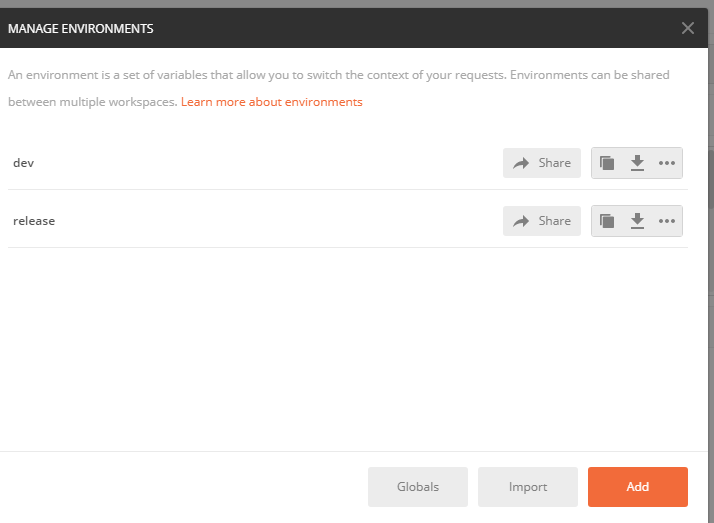Image resolution: width=714 pixels, height=523 pixels.
Task: Open more actions for dev environment
Action: [x=667, y=163]
